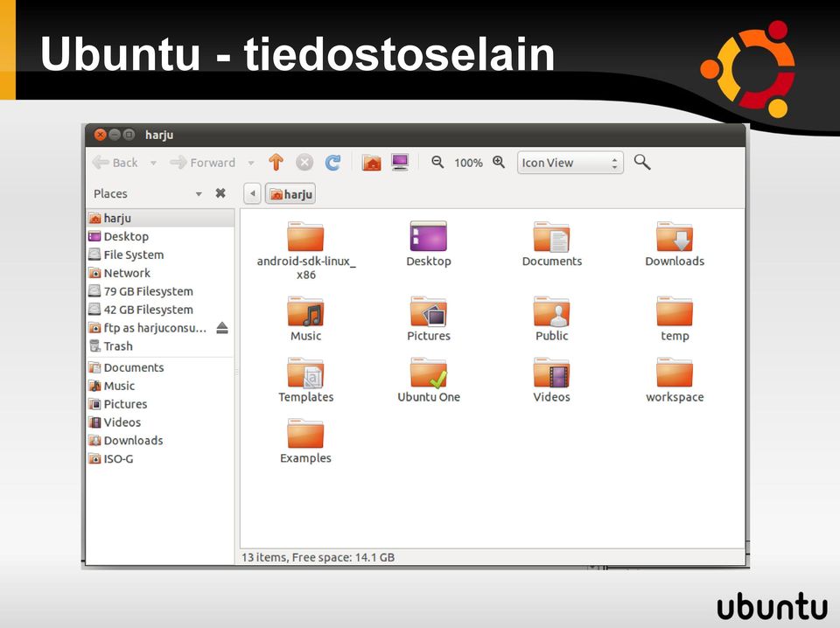Select File System in sidebar
This screenshot has width=840, height=628.
160,255
